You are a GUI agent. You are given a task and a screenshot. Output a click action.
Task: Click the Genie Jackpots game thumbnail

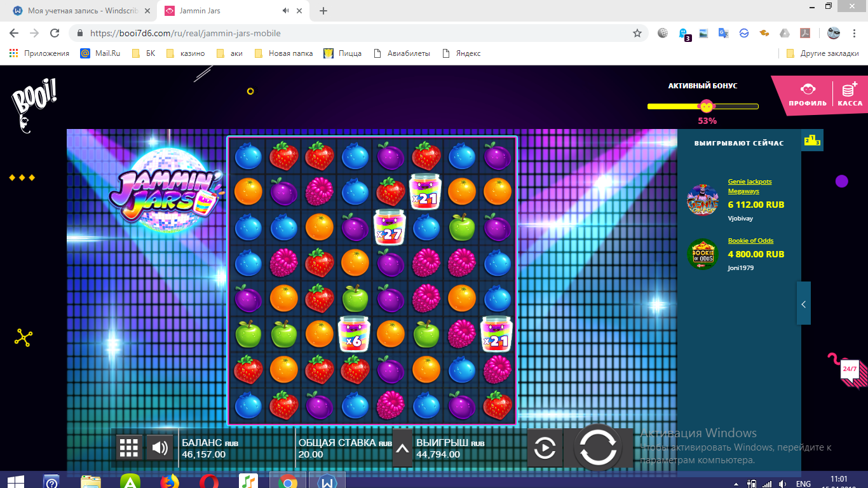coord(702,199)
